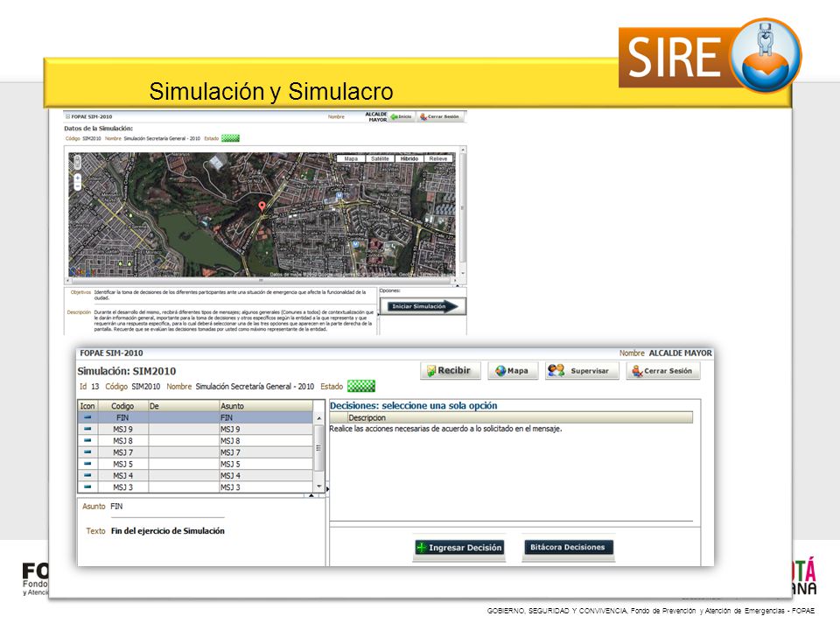Image resolution: width=840 pixels, height=630 pixels.
Task: Start with the Iniciar Simulación arrow button
Action: point(423,306)
